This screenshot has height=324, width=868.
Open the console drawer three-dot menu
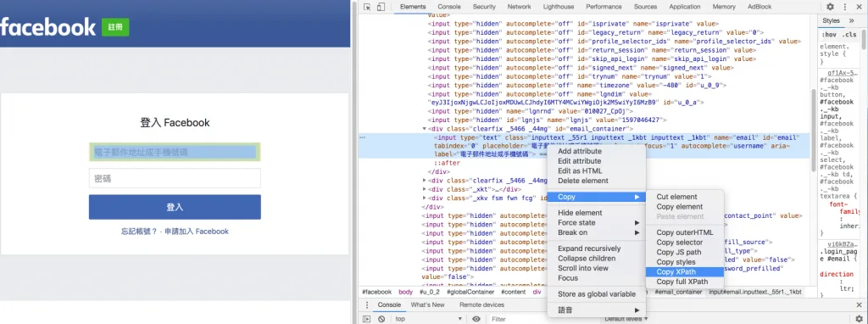click(x=367, y=305)
